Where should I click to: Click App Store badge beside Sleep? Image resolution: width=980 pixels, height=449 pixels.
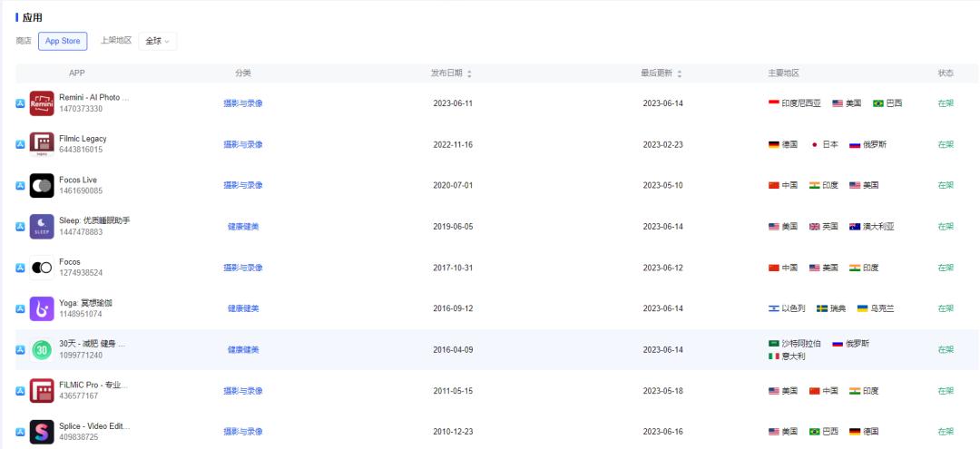click(20, 227)
